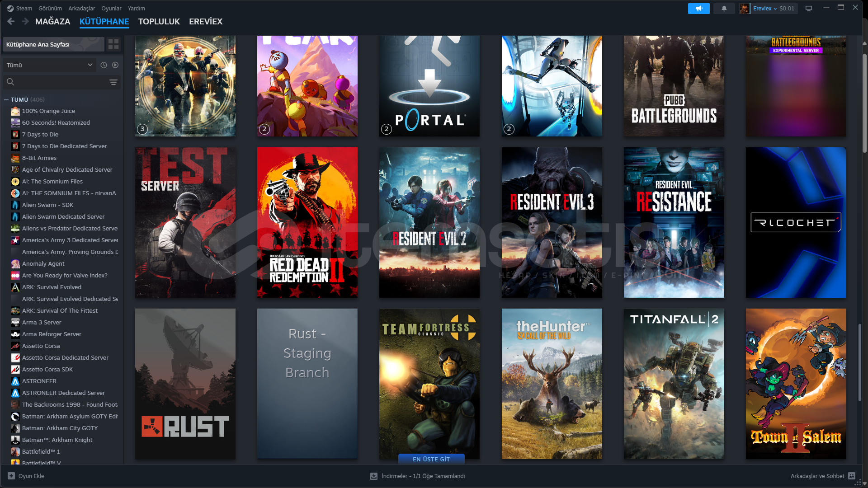Switch to Big Picture mode icon
This screenshot has height=488, width=868.
coord(809,9)
